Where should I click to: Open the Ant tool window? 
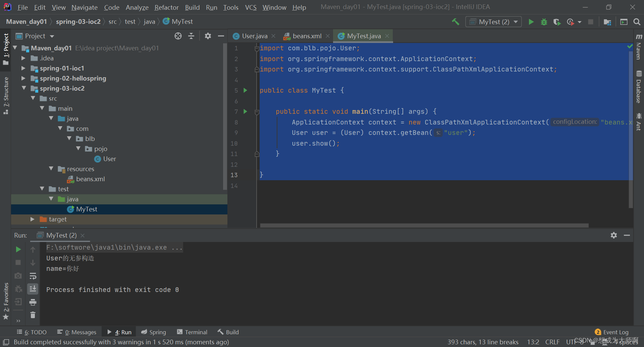pyautogui.click(x=639, y=122)
